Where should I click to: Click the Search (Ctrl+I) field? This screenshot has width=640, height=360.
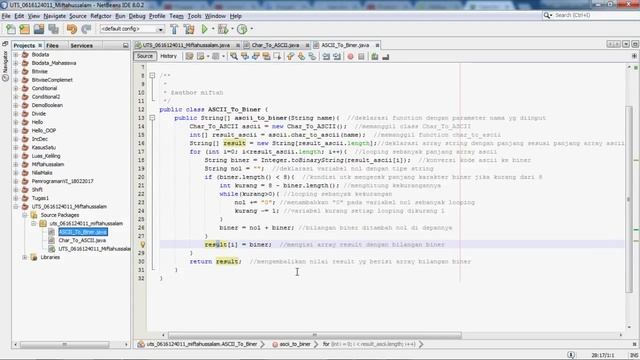tap(590, 16)
